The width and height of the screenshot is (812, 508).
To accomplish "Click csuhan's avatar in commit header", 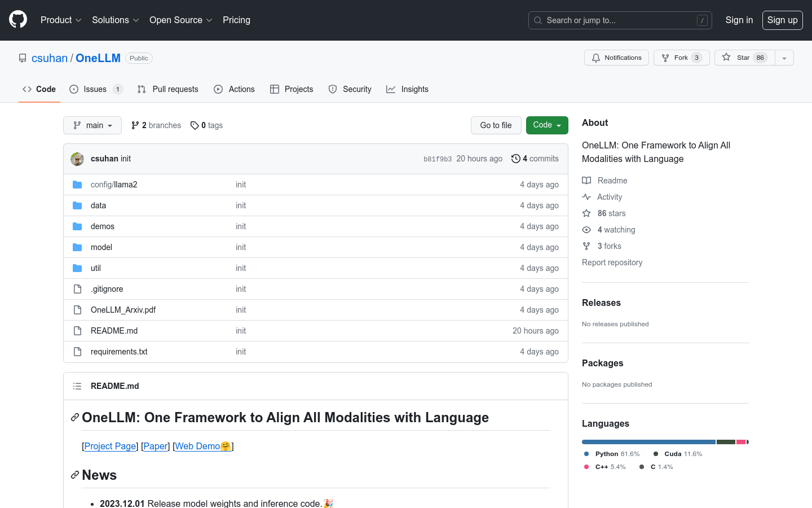I will (x=77, y=159).
